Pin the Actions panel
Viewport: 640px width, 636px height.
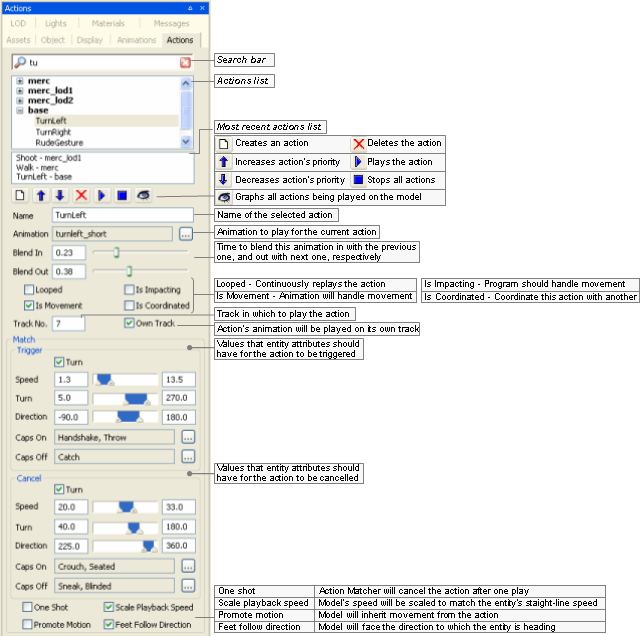coord(190,8)
